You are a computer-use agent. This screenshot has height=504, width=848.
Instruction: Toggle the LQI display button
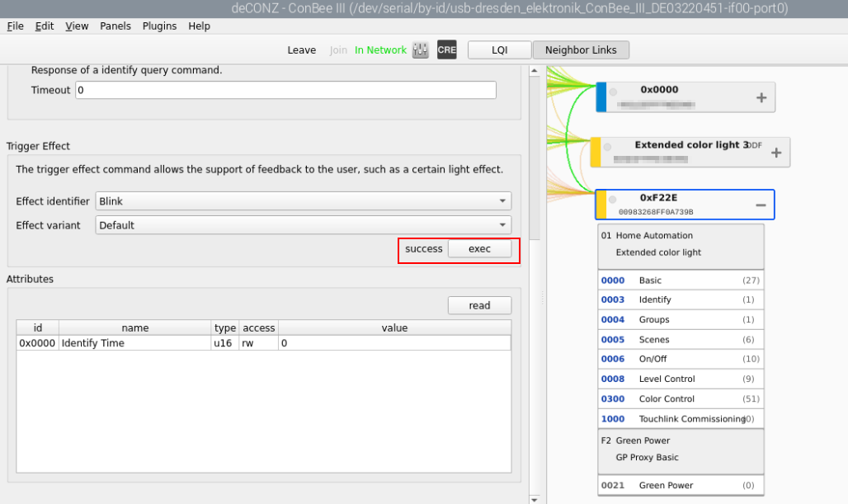499,50
